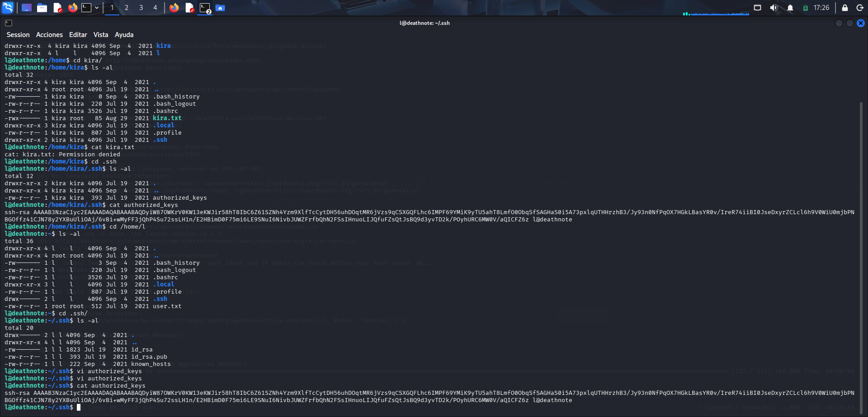The height and width of the screenshot is (417, 868).
Task: Lock the screen using the padlock icon
Action: pyautogui.click(x=844, y=8)
